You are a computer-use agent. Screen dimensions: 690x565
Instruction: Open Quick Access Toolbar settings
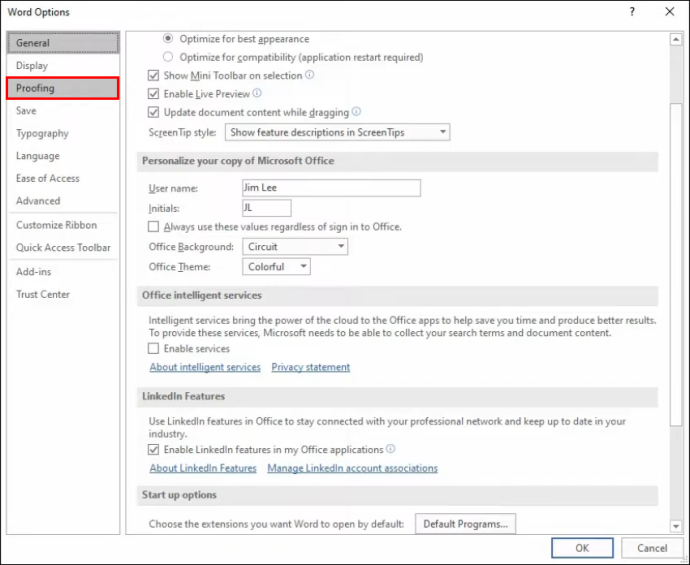point(63,247)
